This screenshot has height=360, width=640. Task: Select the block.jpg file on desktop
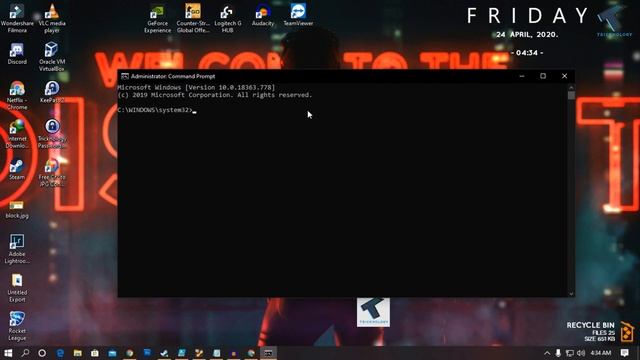click(17, 209)
